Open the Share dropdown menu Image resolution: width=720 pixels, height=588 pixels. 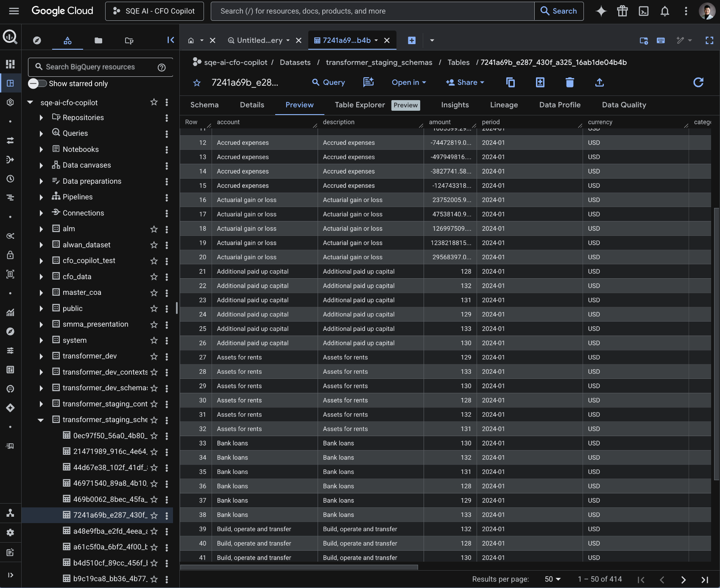tap(465, 82)
